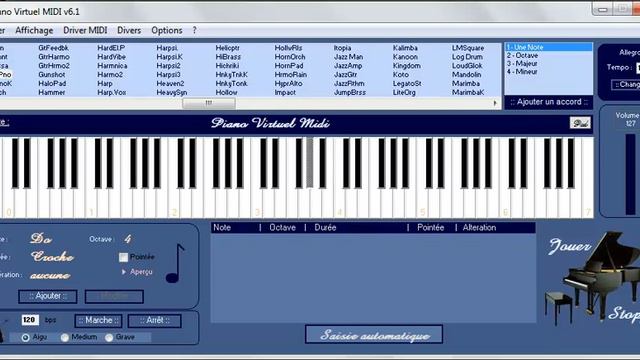Select the Harpsi3 instrument
The height and width of the screenshot is (360, 640).
pyautogui.click(x=168, y=75)
